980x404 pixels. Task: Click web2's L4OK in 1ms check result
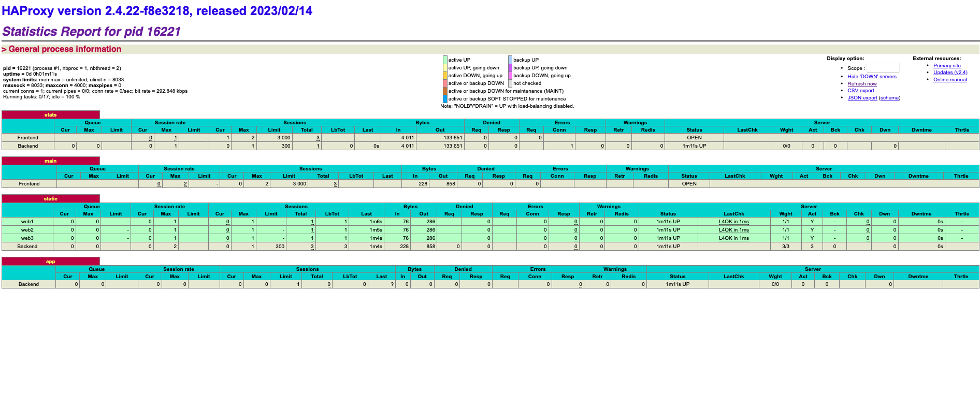[x=733, y=230]
